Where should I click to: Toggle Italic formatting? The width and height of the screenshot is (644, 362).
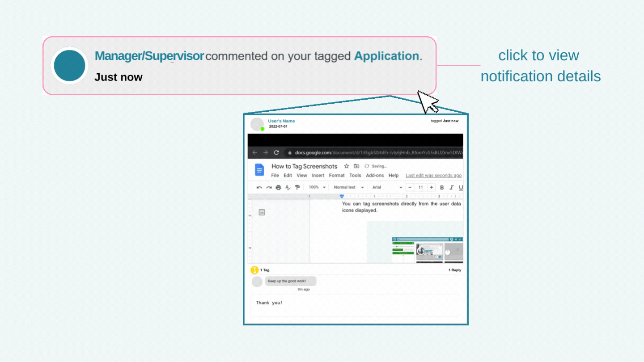[x=452, y=188]
